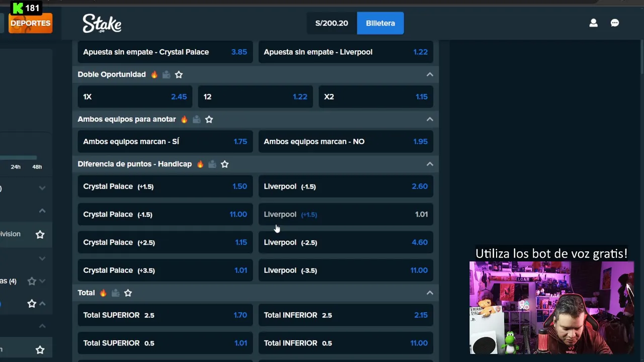Select Total INFERIOR 2.5 at 2.15
The image size is (644, 362).
pos(346,315)
